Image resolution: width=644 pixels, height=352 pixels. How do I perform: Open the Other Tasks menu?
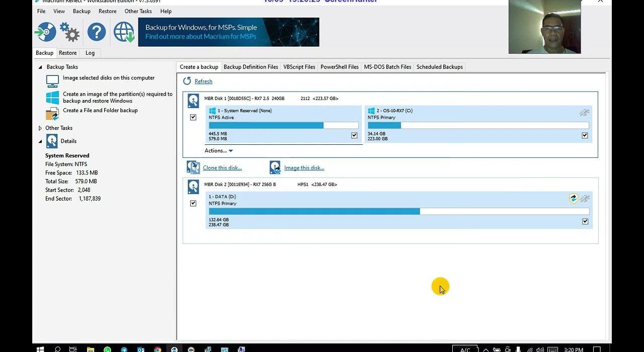click(x=138, y=11)
